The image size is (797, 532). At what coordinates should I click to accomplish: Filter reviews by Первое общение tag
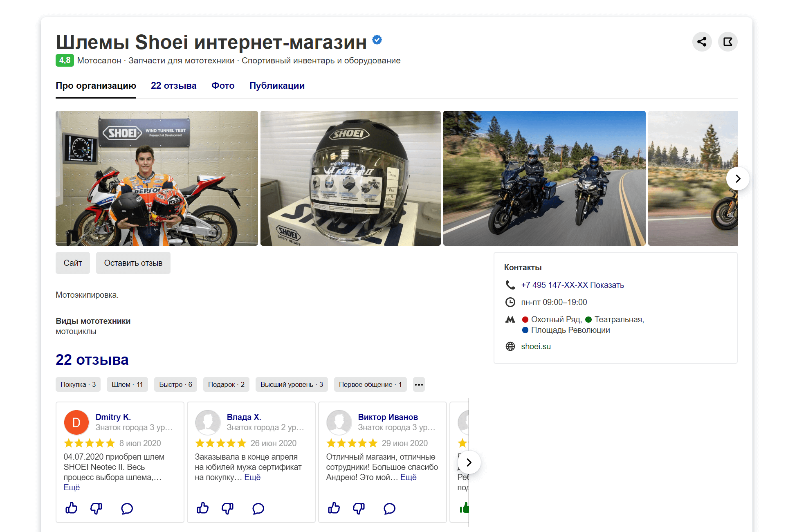[370, 384]
